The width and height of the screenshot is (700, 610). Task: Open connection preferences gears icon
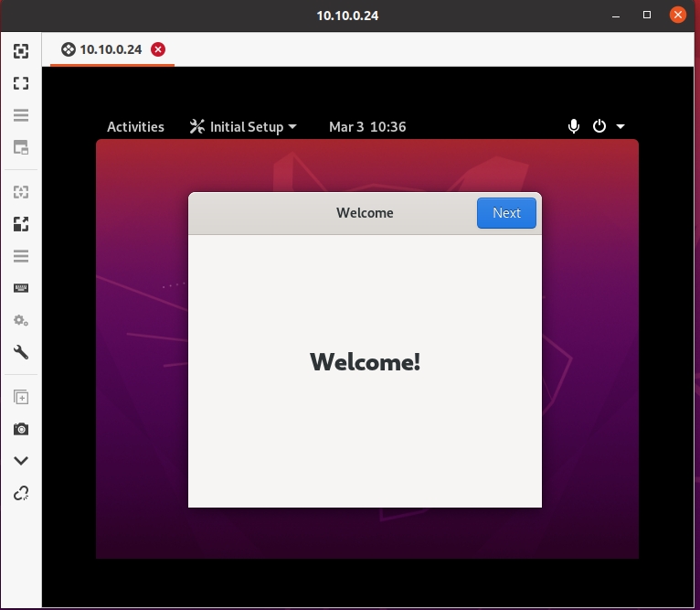[x=21, y=320]
